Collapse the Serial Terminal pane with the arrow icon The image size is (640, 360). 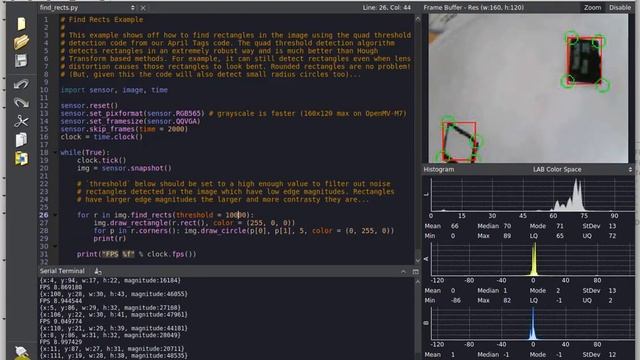point(403,271)
